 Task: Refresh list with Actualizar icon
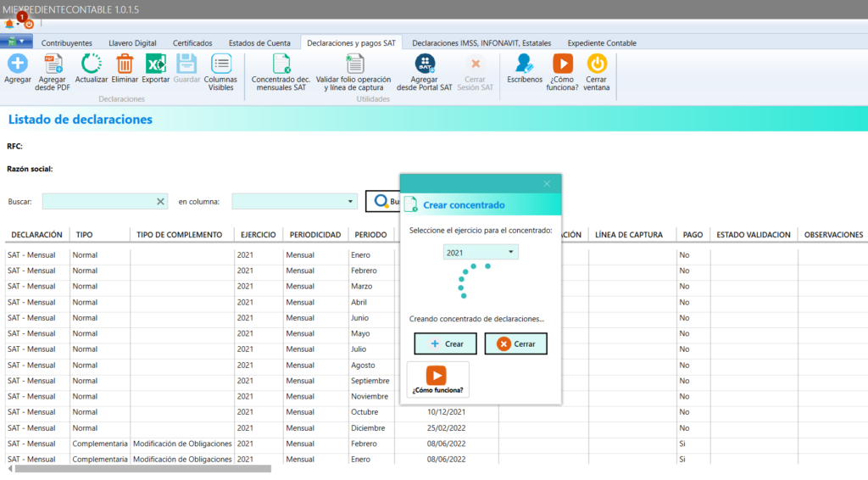(92, 64)
